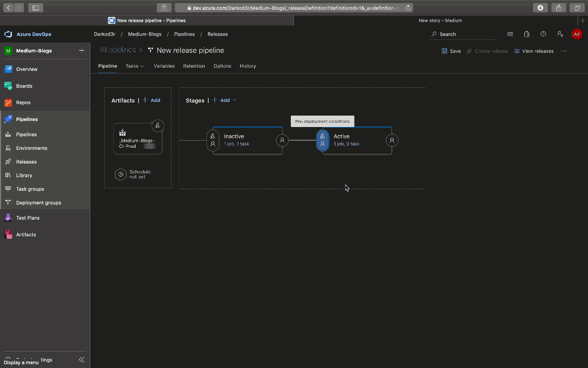The width and height of the screenshot is (588, 368).
Task: Add a new artifact
Action: pos(151,100)
